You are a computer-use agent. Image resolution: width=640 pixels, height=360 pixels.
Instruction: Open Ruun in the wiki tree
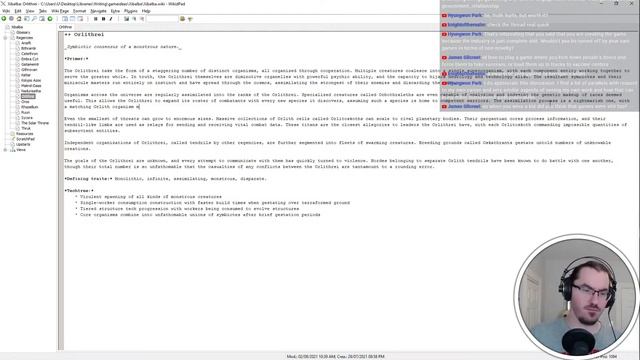(x=25, y=112)
